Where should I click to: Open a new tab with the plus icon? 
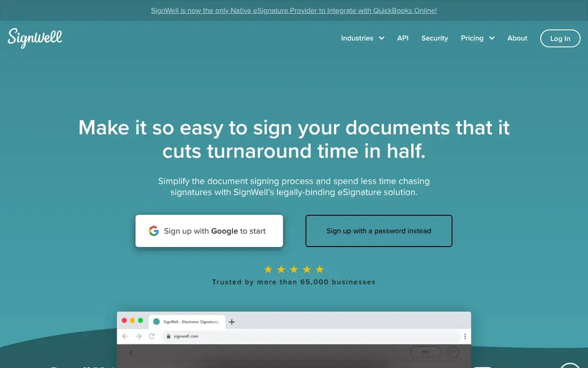click(x=232, y=322)
